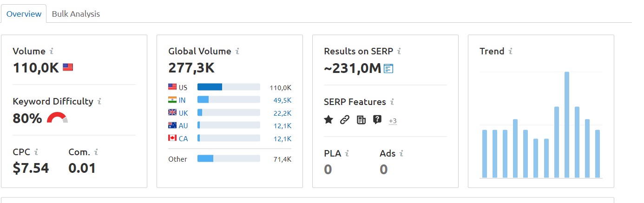Click the CA country link
The width and height of the screenshot is (644, 203).
click(x=183, y=138)
